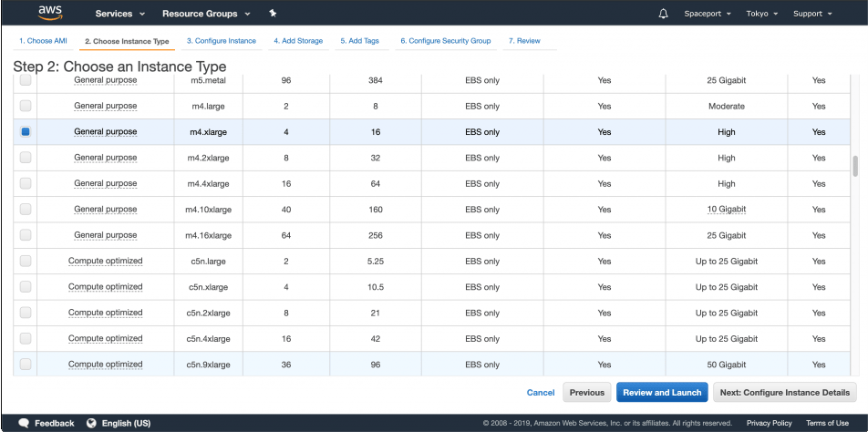
Task: Click Review and Launch
Action: (x=662, y=392)
